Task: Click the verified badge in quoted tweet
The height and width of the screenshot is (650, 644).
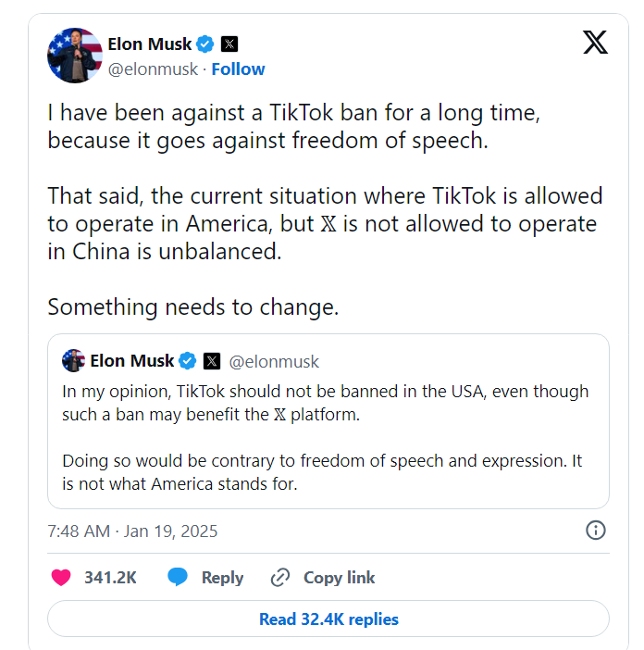Action: pos(187,361)
